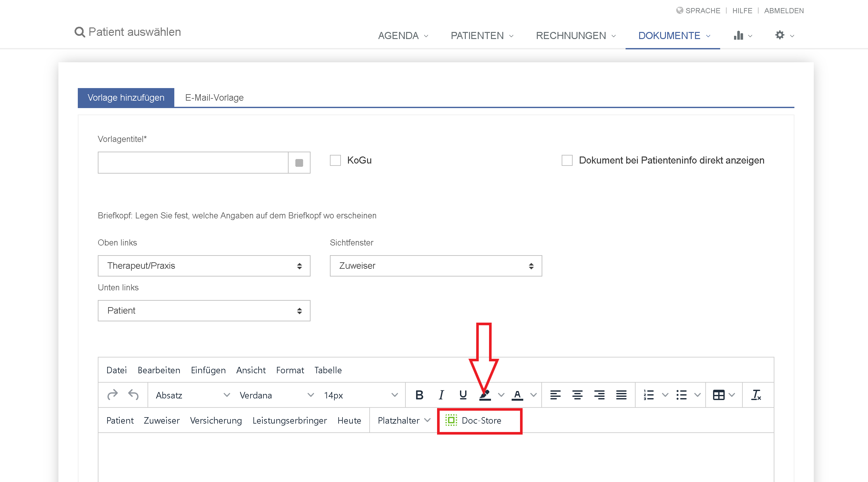This screenshot has width=868, height=482.
Task: Click the Doc-Store green icon
Action: [451, 420]
